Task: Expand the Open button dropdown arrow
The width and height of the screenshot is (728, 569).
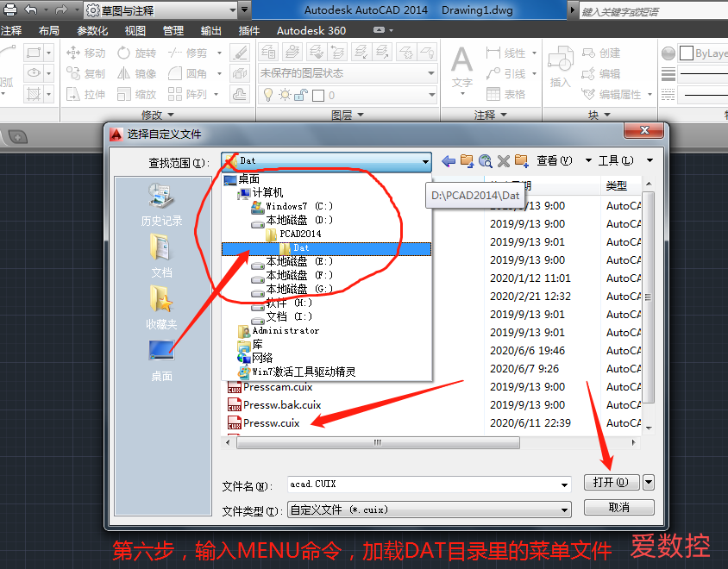Action: [649, 483]
